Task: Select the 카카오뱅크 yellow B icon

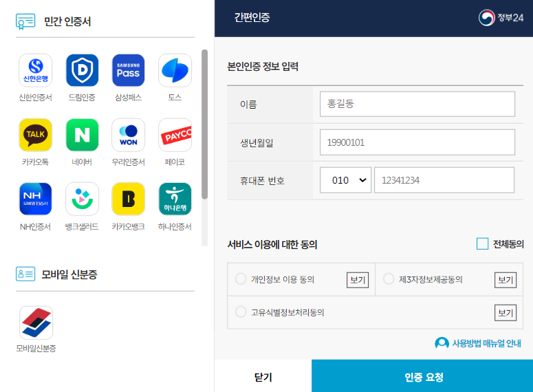Action: [128, 199]
